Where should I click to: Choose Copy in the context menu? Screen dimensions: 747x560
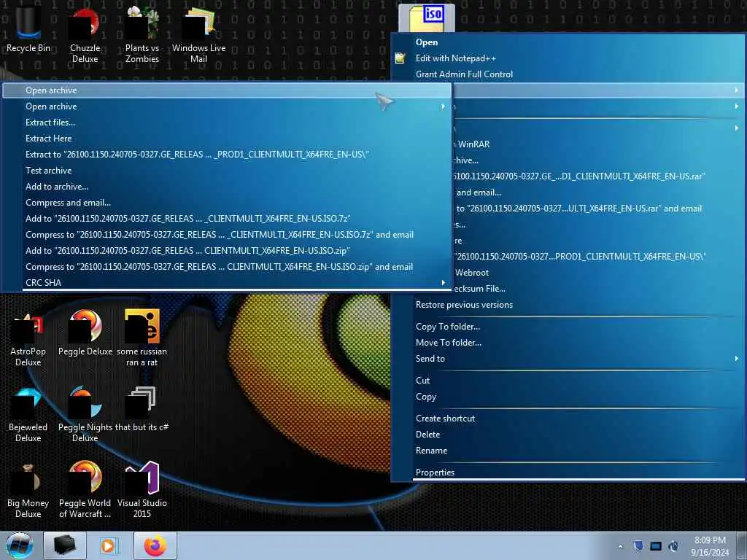tap(568, 396)
